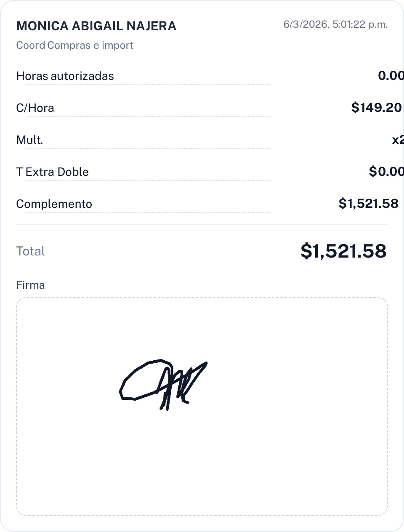
Task: Select the Horas autorizadas label
Action: tap(65, 76)
